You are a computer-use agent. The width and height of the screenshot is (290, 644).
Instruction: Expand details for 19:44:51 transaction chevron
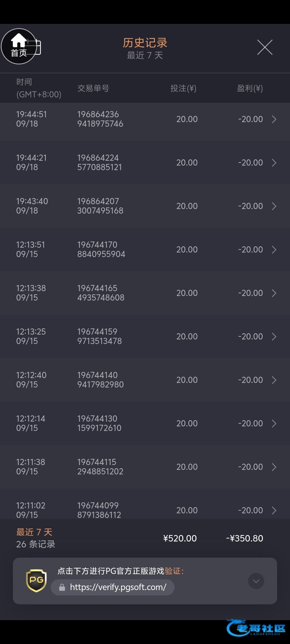click(x=274, y=119)
